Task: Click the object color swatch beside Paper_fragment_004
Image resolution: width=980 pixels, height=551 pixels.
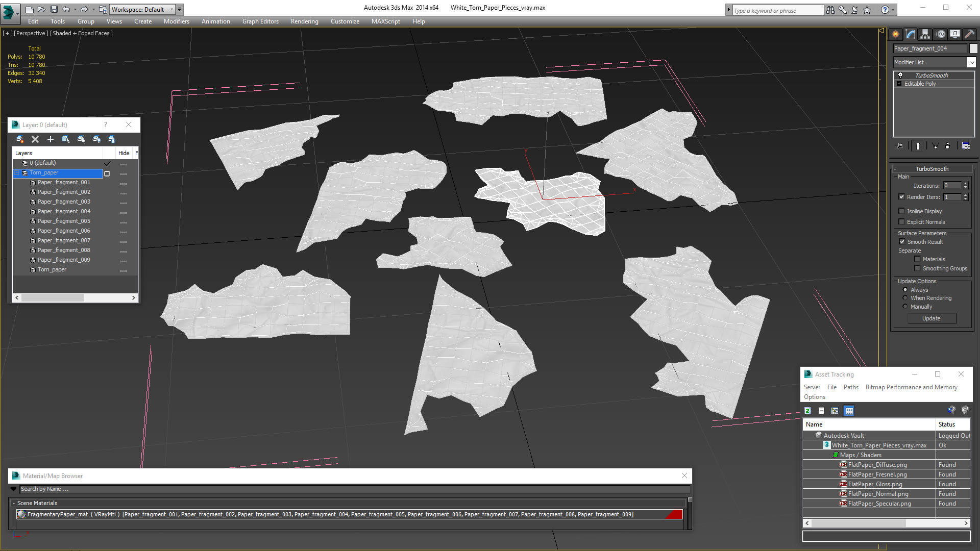Action: [x=973, y=48]
